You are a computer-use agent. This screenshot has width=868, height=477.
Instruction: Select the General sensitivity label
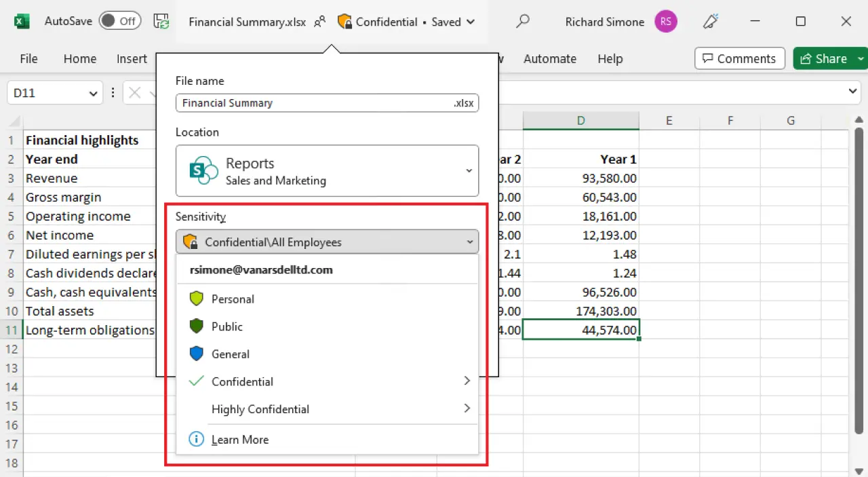327,354
